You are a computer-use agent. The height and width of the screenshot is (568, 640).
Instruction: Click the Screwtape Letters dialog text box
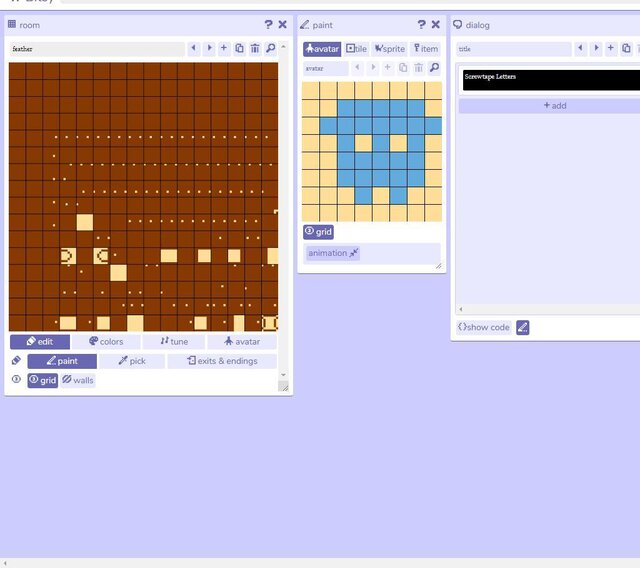(x=550, y=80)
